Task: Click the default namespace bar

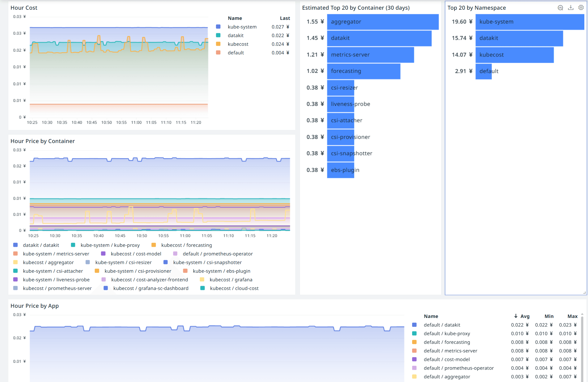Action: pyautogui.click(x=483, y=71)
